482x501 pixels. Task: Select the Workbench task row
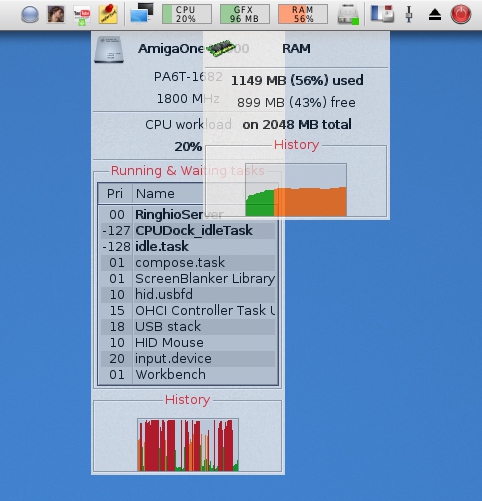tap(188, 375)
